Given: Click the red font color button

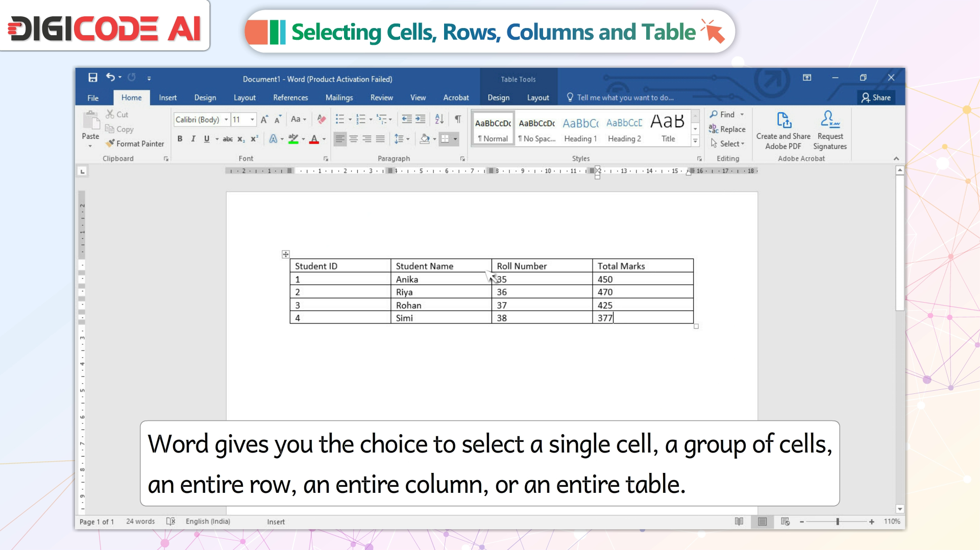Looking at the screenshot, I should (x=314, y=139).
